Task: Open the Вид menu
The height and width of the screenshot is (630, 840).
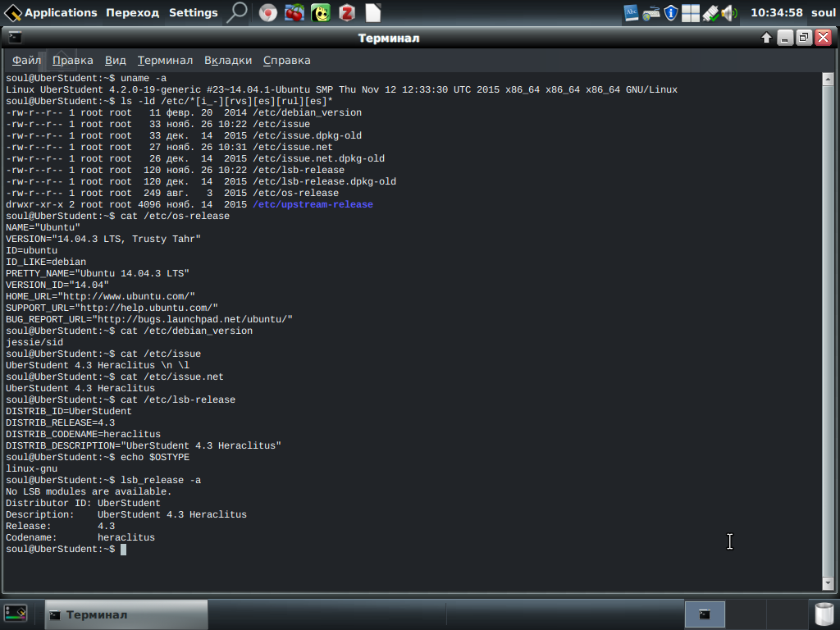Action: pyautogui.click(x=115, y=61)
